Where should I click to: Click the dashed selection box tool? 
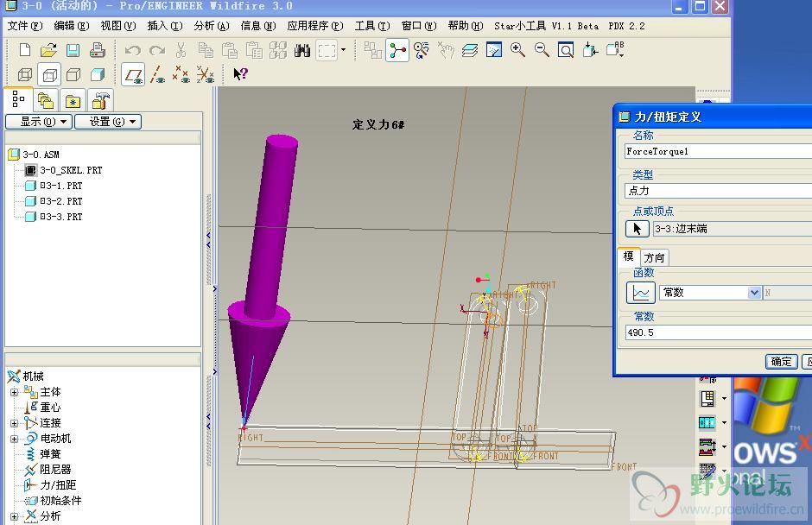pos(327,51)
